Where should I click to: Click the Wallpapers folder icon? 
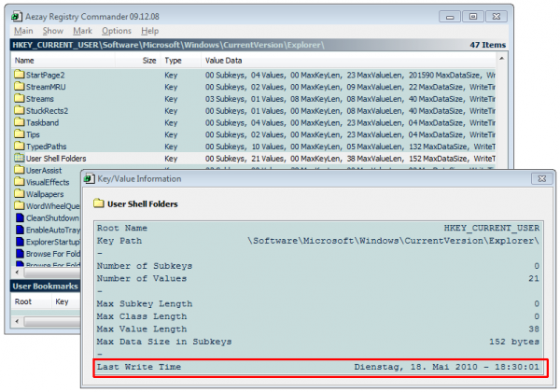pyautogui.click(x=20, y=194)
